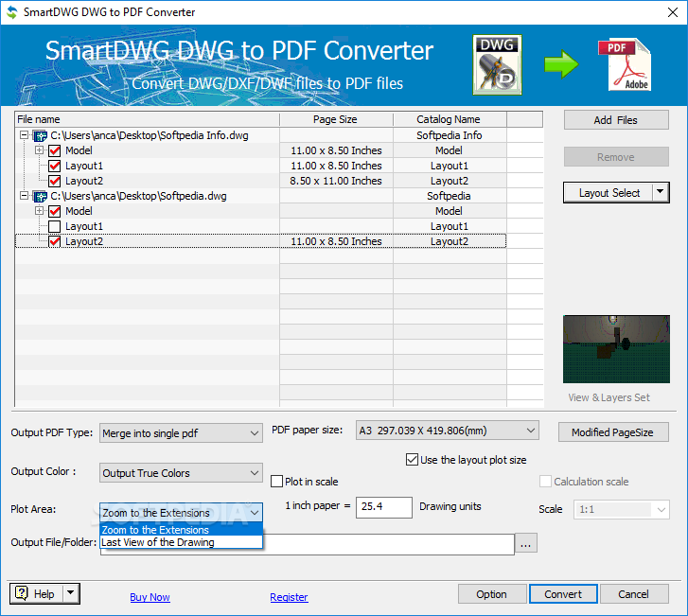Click the question mark Help icon

pyautogui.click(x=21, y=593)
